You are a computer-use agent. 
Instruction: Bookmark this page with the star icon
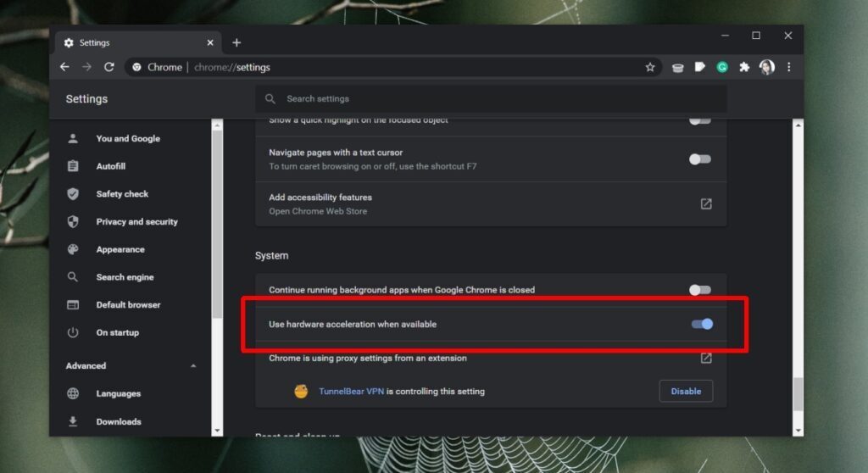point(650,67)
